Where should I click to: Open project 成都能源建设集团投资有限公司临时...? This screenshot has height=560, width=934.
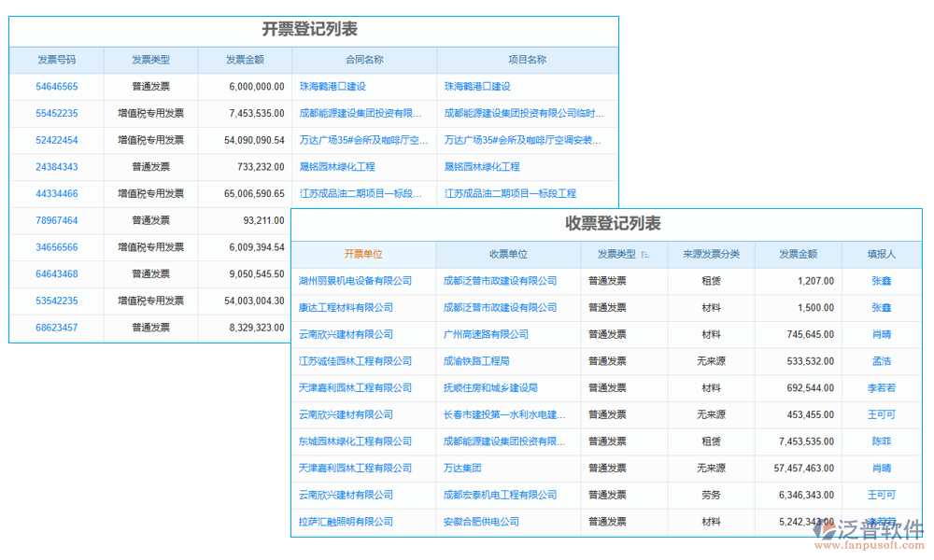click(524, 114)
